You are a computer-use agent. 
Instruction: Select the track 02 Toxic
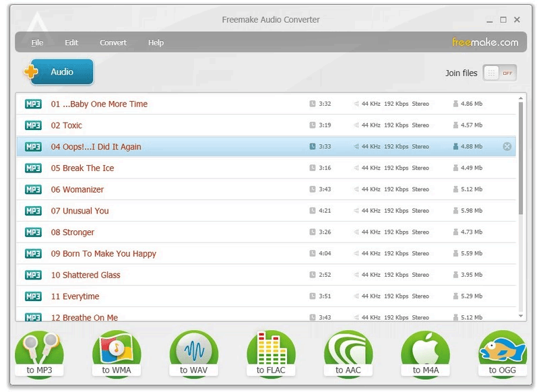click(266, 125)
